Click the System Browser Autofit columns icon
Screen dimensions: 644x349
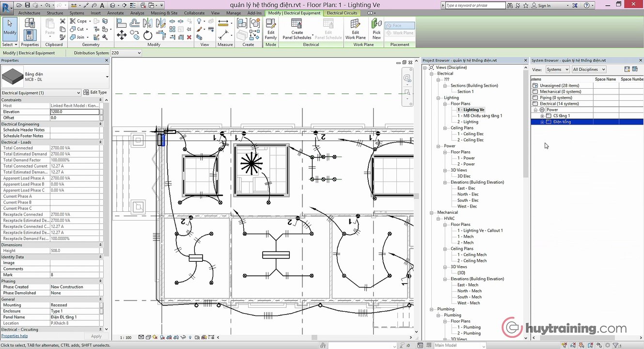click(627, 69)
